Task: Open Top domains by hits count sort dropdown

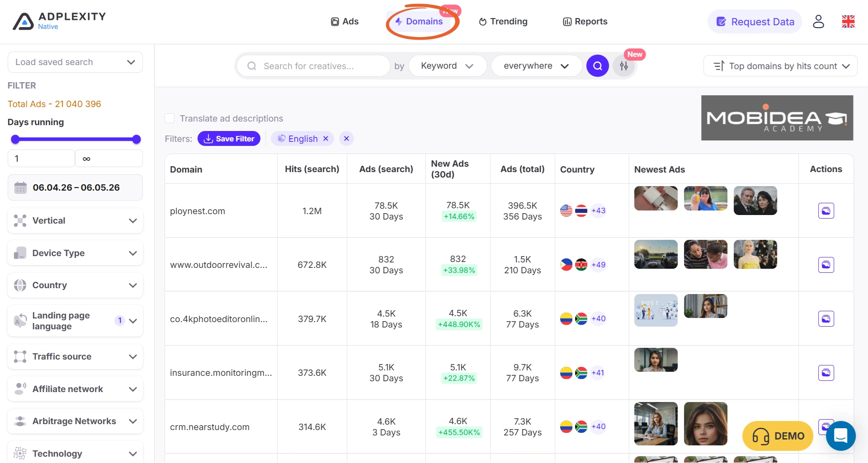Action: point(780,66)
